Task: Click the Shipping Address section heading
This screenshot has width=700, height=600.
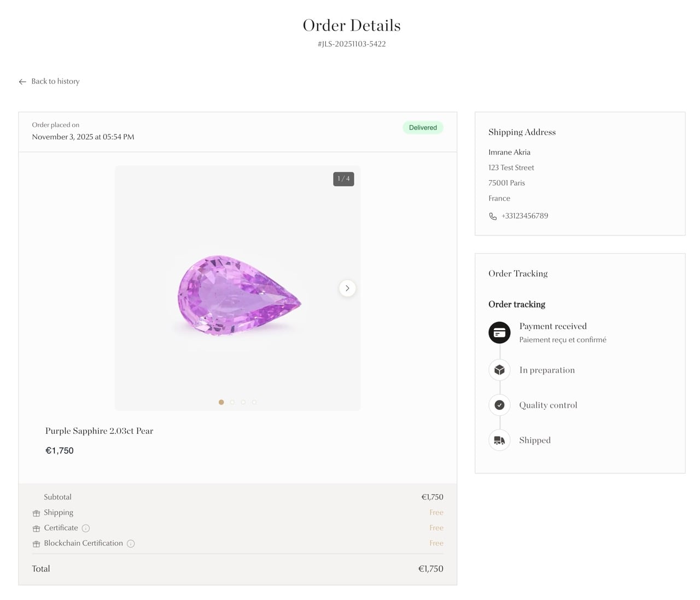Action: point(522,132)
